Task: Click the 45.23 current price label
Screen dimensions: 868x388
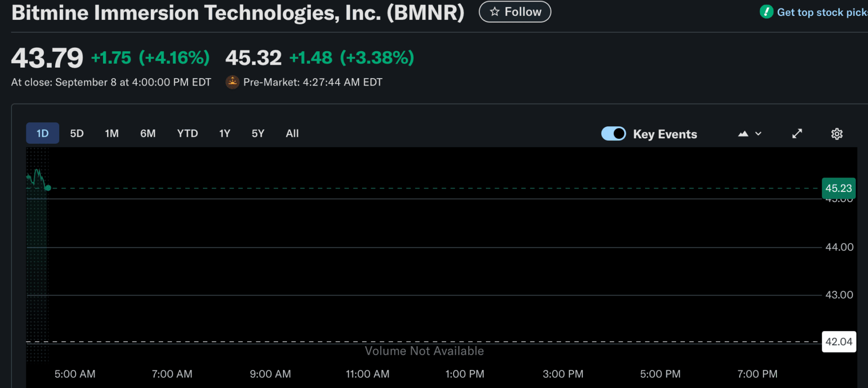Action: click(838, 188)
